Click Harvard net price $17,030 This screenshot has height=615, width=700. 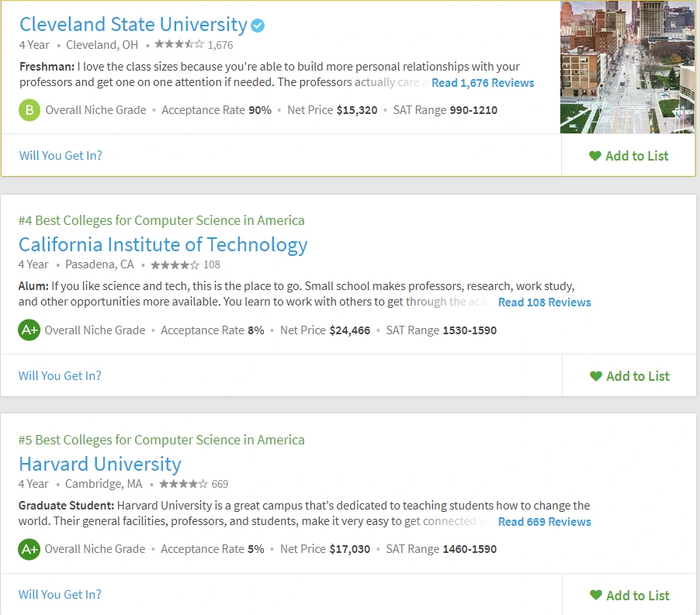point(349,549)
